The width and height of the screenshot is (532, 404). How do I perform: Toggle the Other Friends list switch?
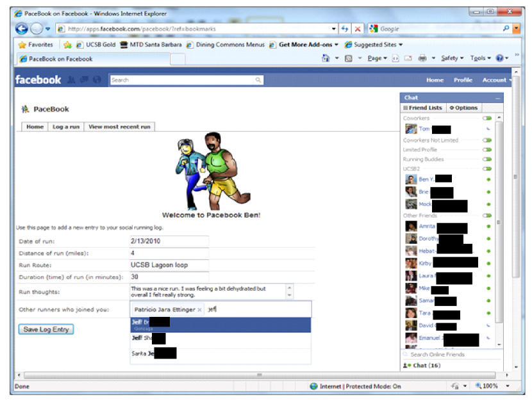click(487, 216)
